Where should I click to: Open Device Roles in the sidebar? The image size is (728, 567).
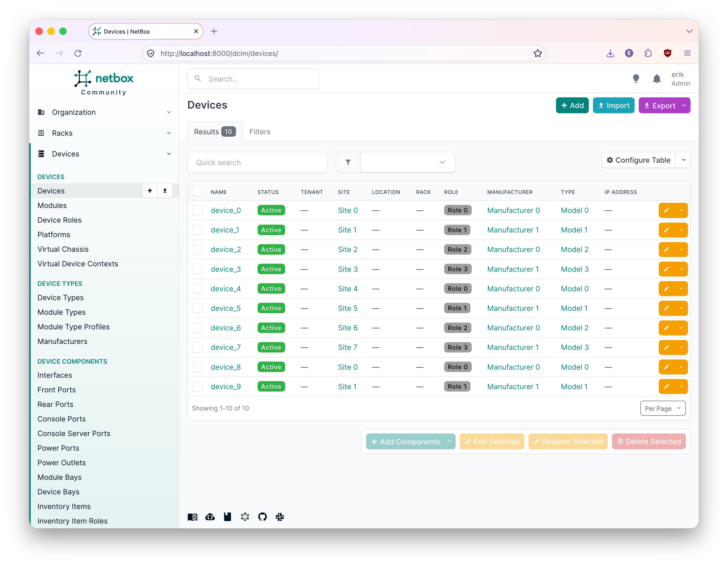click(59, 220)
